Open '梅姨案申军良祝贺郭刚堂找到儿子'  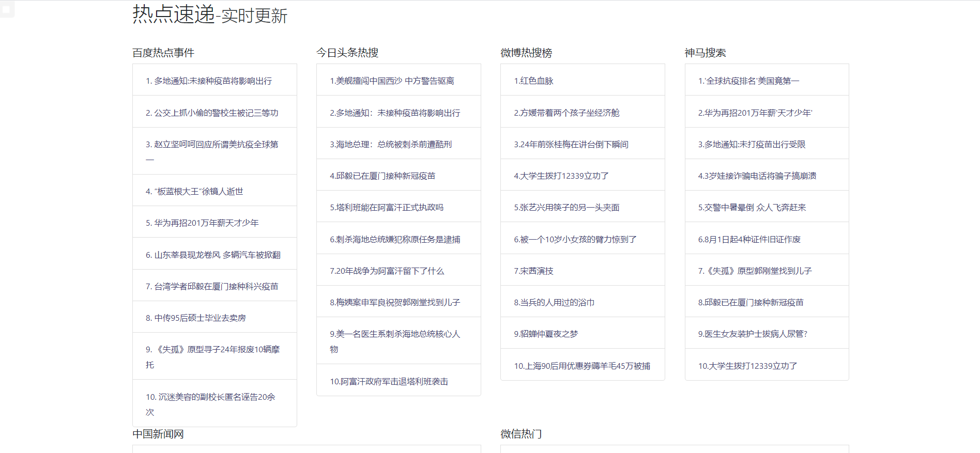coord(395,303)
